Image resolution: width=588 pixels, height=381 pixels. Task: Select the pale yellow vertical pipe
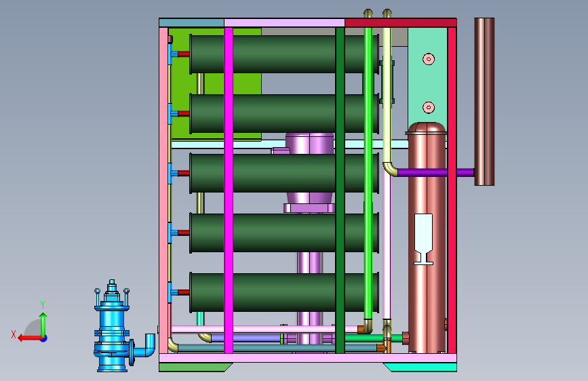tap(387, 96)
